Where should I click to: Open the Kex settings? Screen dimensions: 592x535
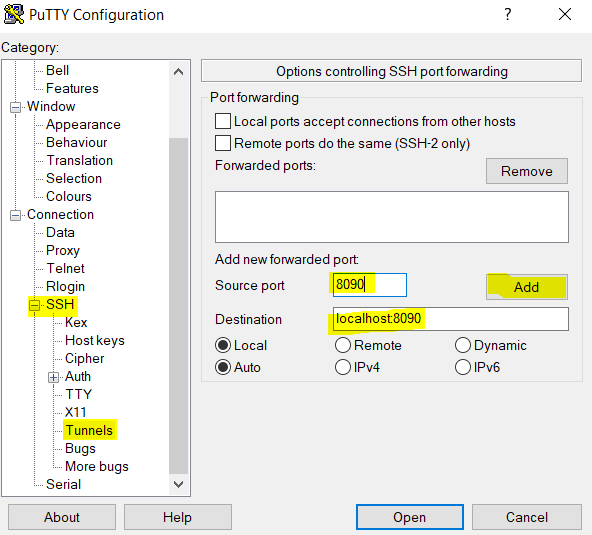(76, 322)
